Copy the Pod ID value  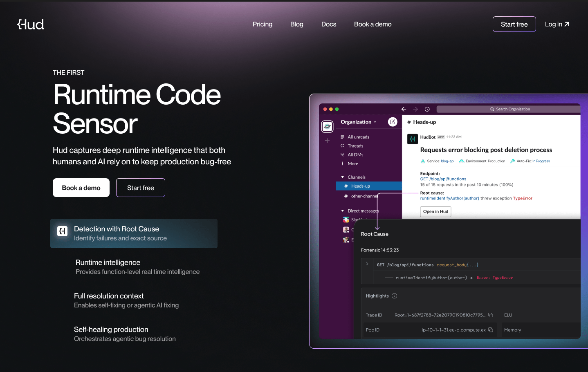click(491, 330)
